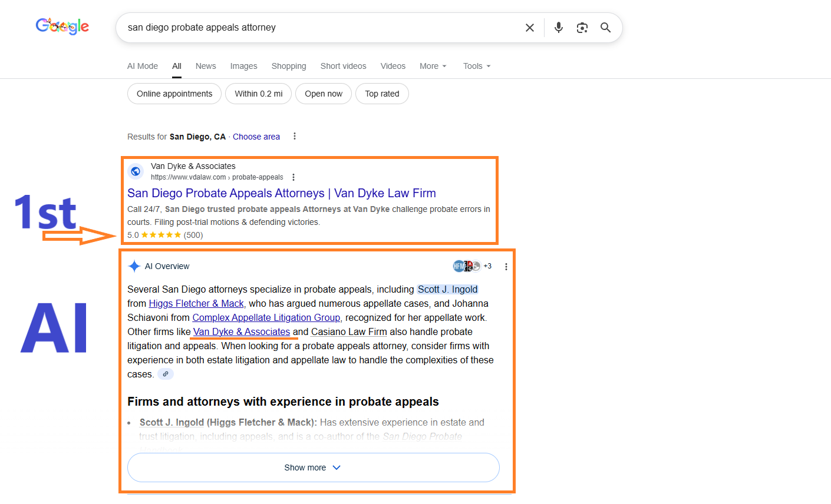The width and height of the screenshot is (831, 504).
Task: Click the magnifier search icon
Action: (605, 28)
